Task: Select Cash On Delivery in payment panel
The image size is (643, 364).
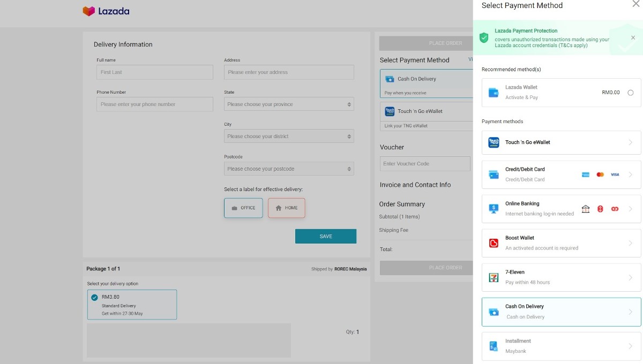Action: pos(561,312)
